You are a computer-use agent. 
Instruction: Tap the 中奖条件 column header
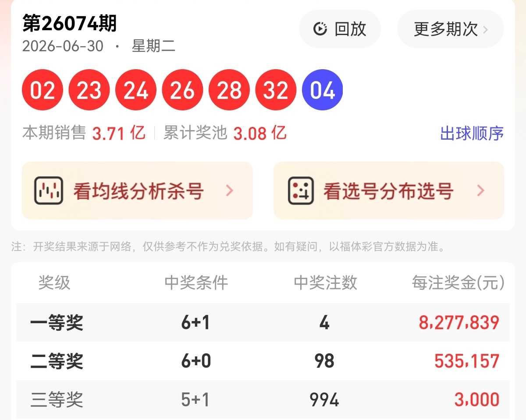click(x=196, y=283)
